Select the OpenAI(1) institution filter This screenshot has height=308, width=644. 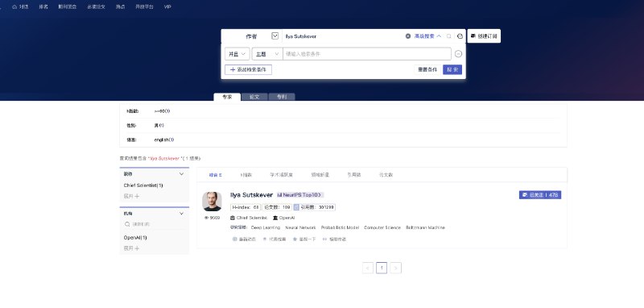pos(135,238)
